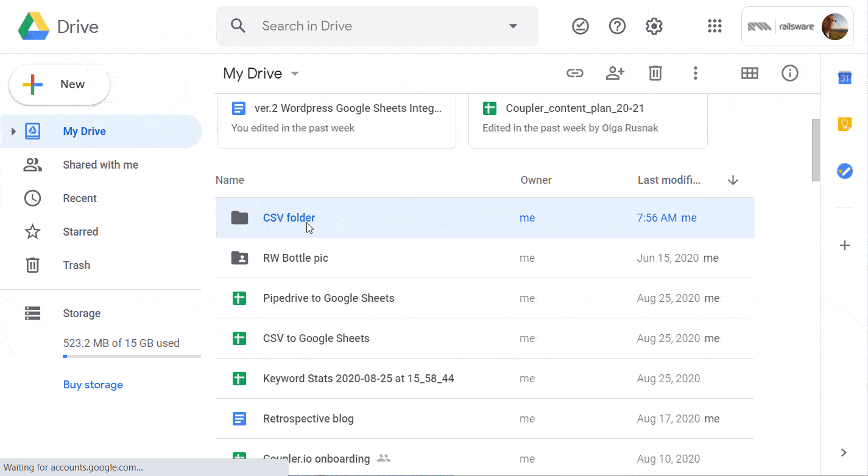Click the get shareable link icon
Viewport: 868px width, 476px height.
click(x=574, y=74)
